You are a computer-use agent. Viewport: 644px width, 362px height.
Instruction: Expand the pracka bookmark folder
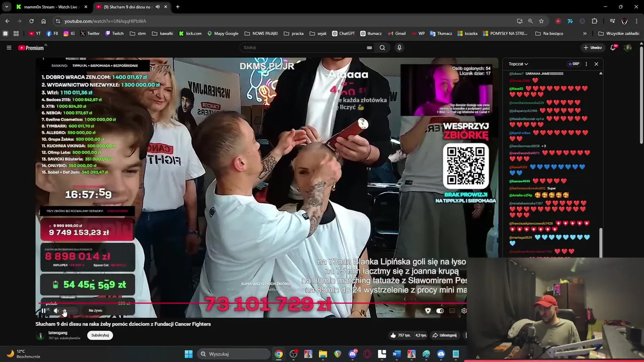pos(294,34)
